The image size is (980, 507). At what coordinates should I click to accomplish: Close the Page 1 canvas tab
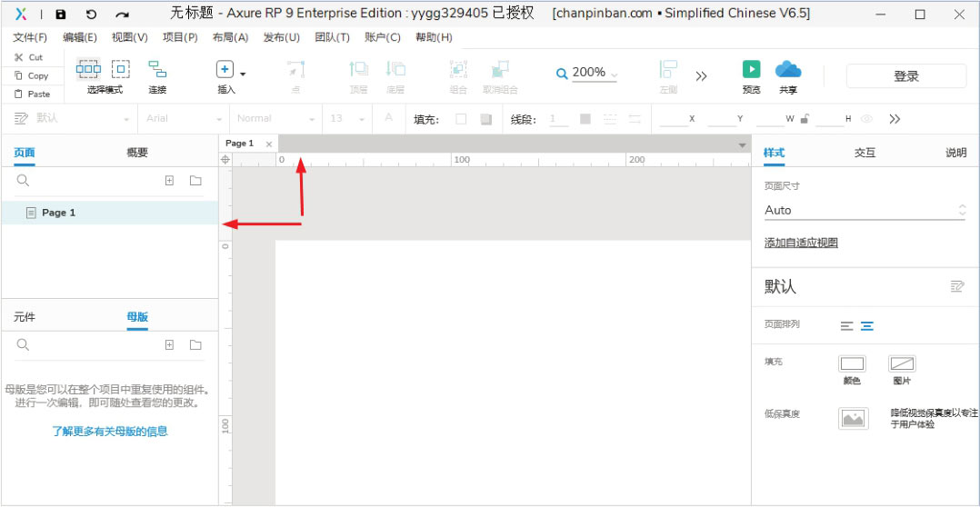[269, 144]
